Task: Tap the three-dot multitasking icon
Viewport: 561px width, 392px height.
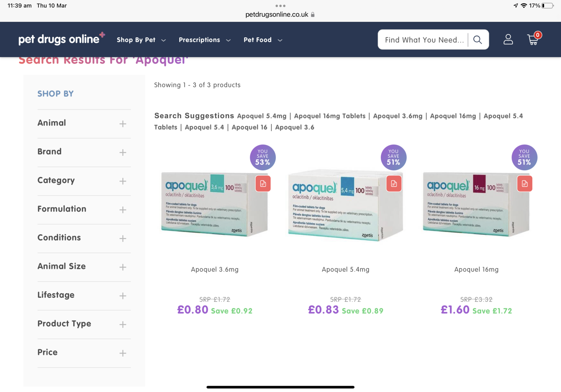Action: [280, 6]
